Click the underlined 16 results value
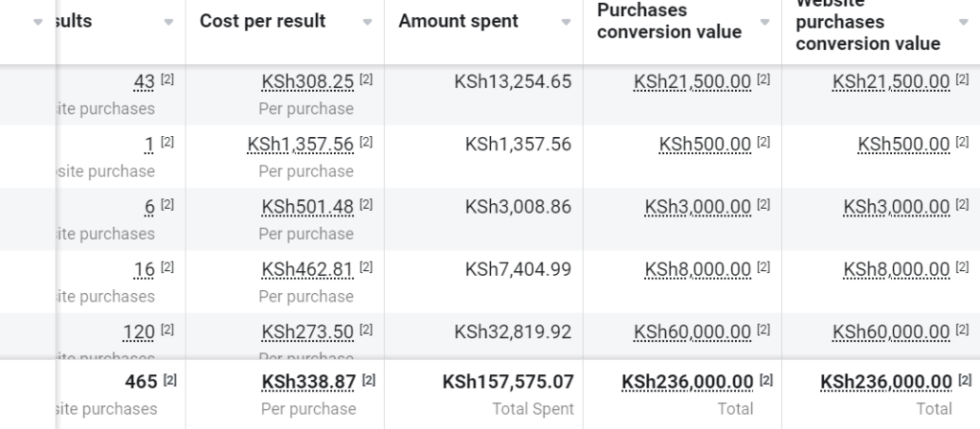980x429 pixels. click(x=145, y=270)
